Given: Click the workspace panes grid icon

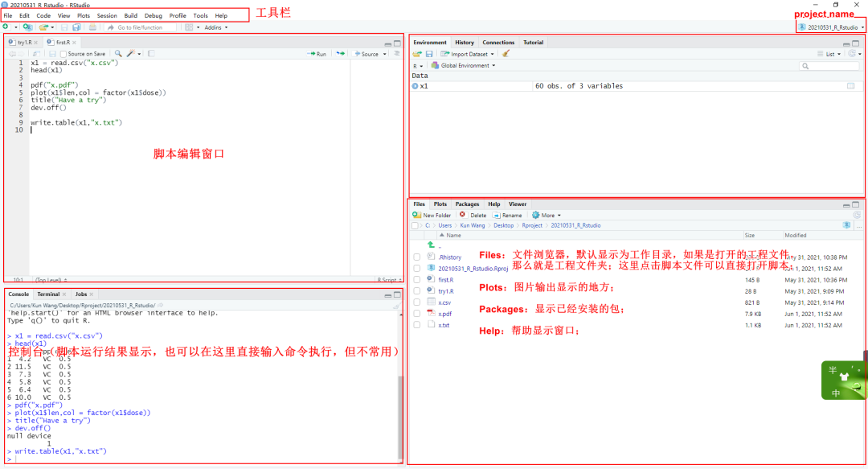Looking at the screenshot, I should (190, 27).
